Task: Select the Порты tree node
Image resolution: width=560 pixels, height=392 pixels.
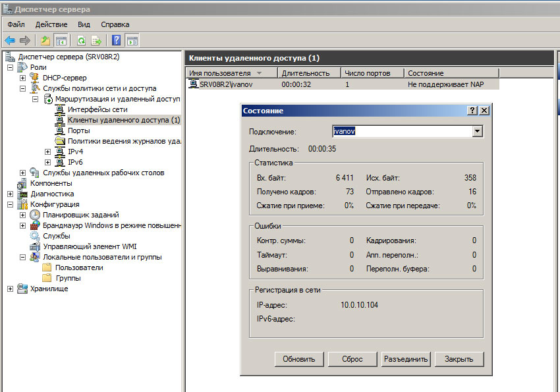Action: (78, 130)
